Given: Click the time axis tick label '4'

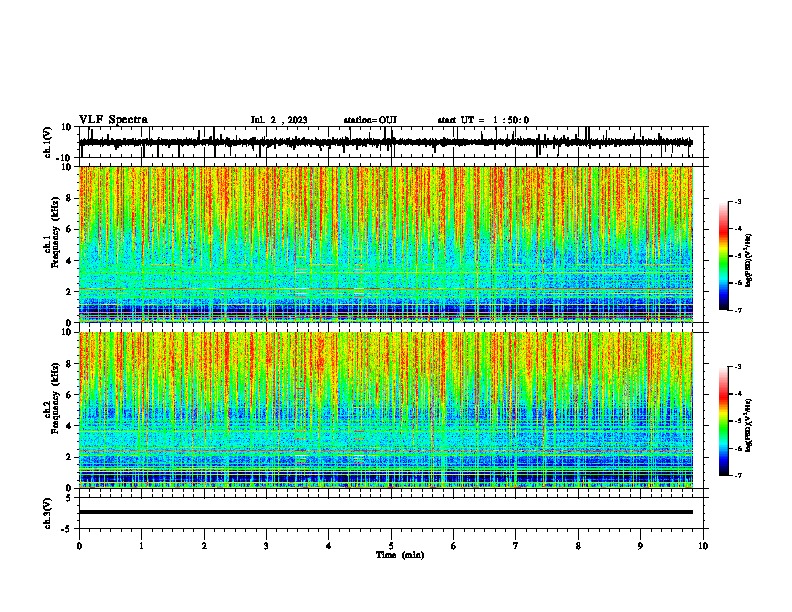Looking at the screenshot, I should coord(329,546).
